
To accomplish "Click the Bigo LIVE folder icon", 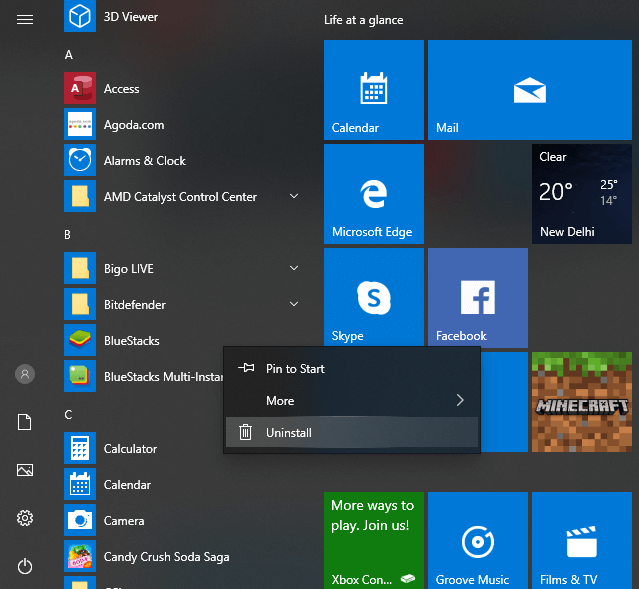I will (x=80, y=268).
